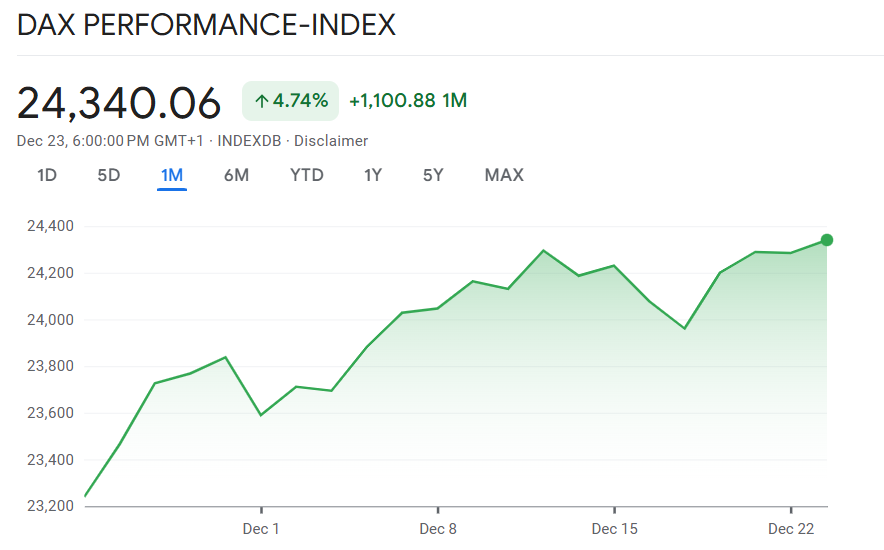Click the green 4.74% change badge
The height and width of the screenshot is (550, 884).
tap(291, 101)
